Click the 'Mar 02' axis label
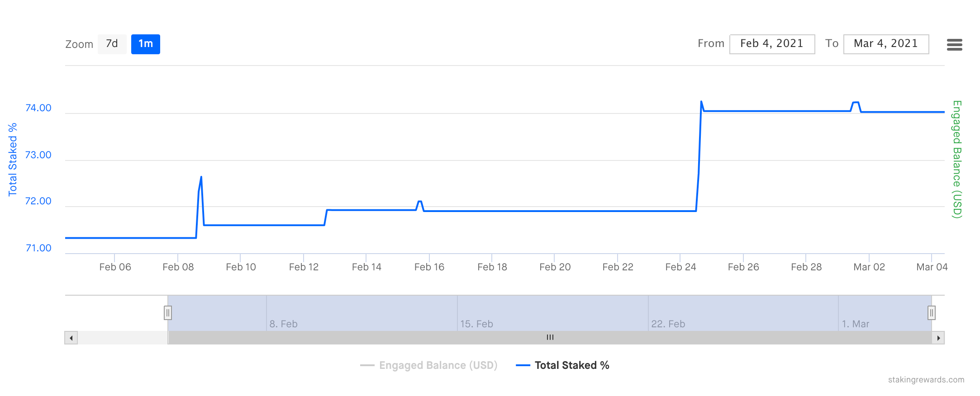Image resolution: width=980 pixels, height=396 pixels. click(x=869, y=267)
